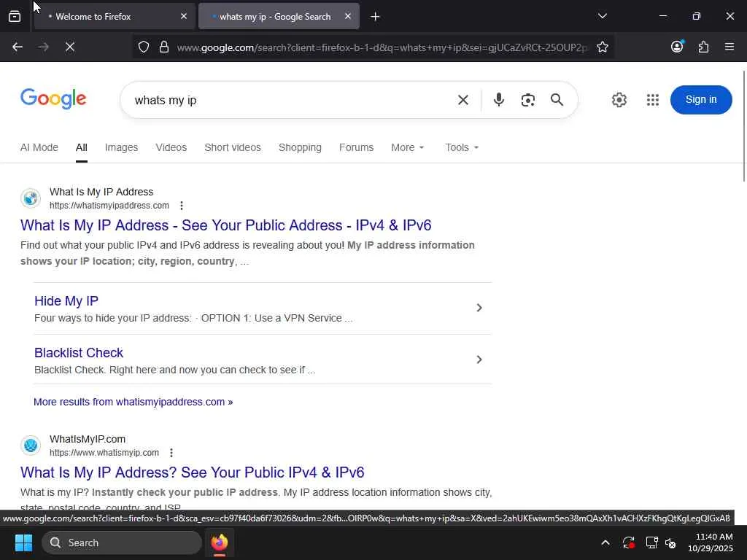
Task: Stop loading the page
Action: coord(70,47)
